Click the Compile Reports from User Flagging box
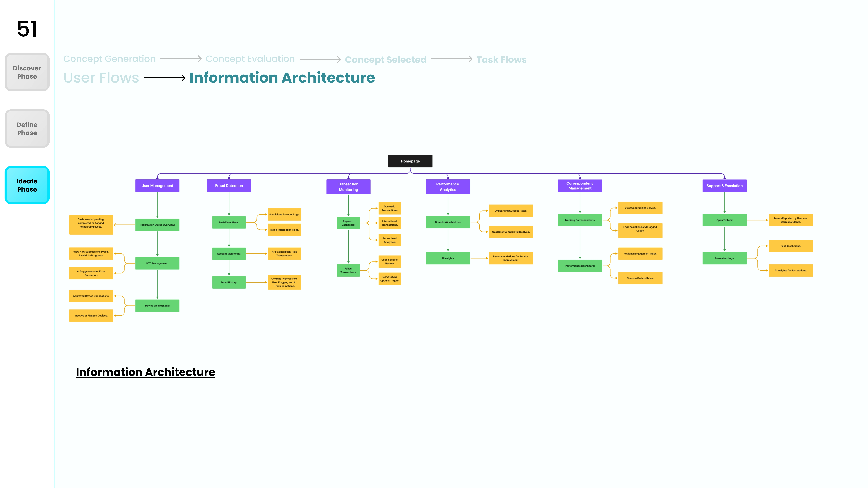Image resolution: width=868 pixels, height=488 pixels. 284,282
